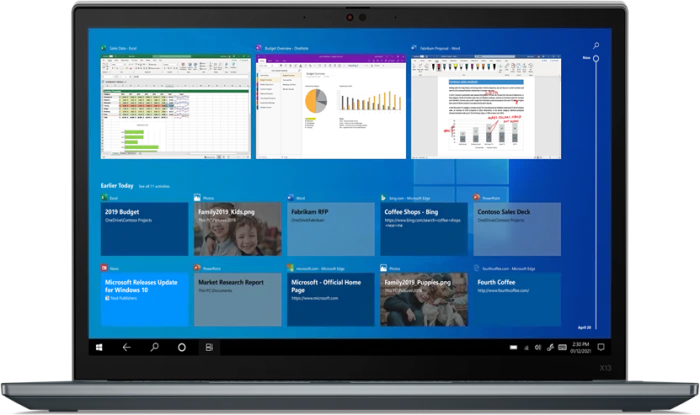This screenshot has width=700, height=415.
Task: Open Contoso Sales Deck activity card
Action: tap(517, 229)
